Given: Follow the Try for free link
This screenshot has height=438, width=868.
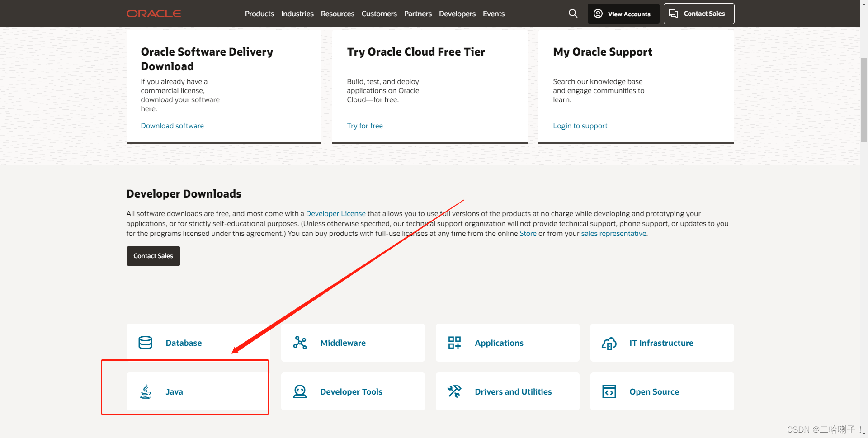Looking at the screenshot, I should pos(365,126).
